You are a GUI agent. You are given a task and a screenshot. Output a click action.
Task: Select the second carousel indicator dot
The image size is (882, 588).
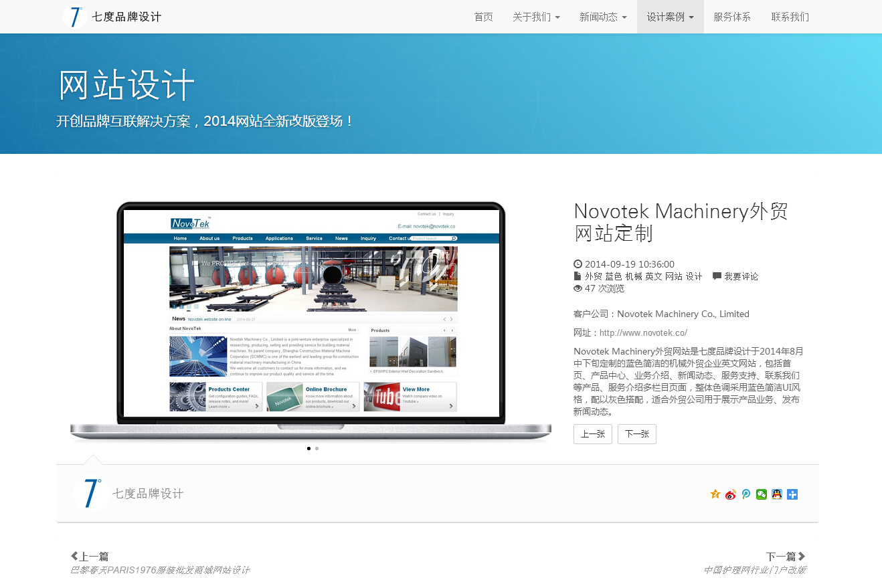tap(317, 448)
